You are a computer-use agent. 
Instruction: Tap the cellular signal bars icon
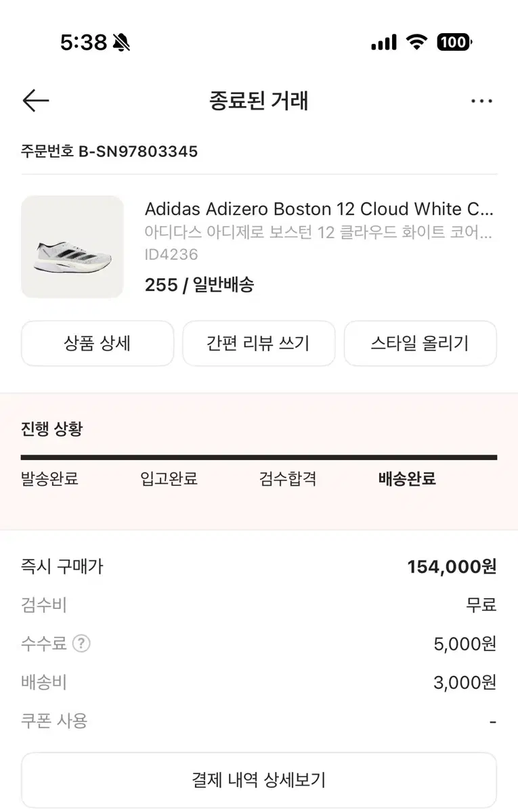click(x=384, y=43)
